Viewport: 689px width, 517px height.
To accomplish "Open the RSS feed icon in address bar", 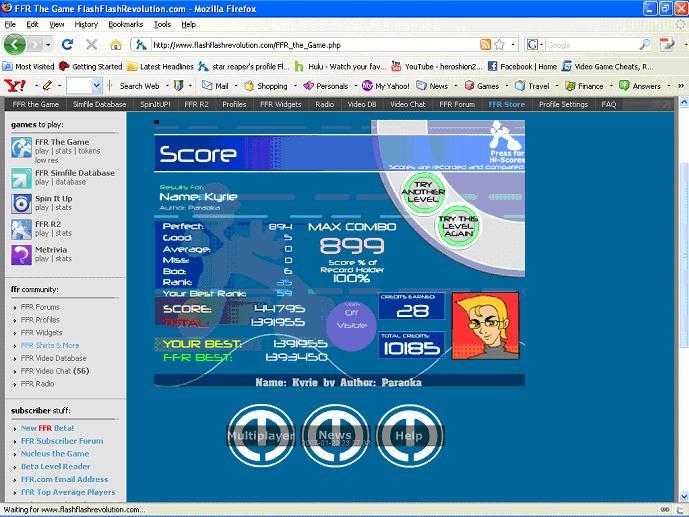I will tap(485, 44).
